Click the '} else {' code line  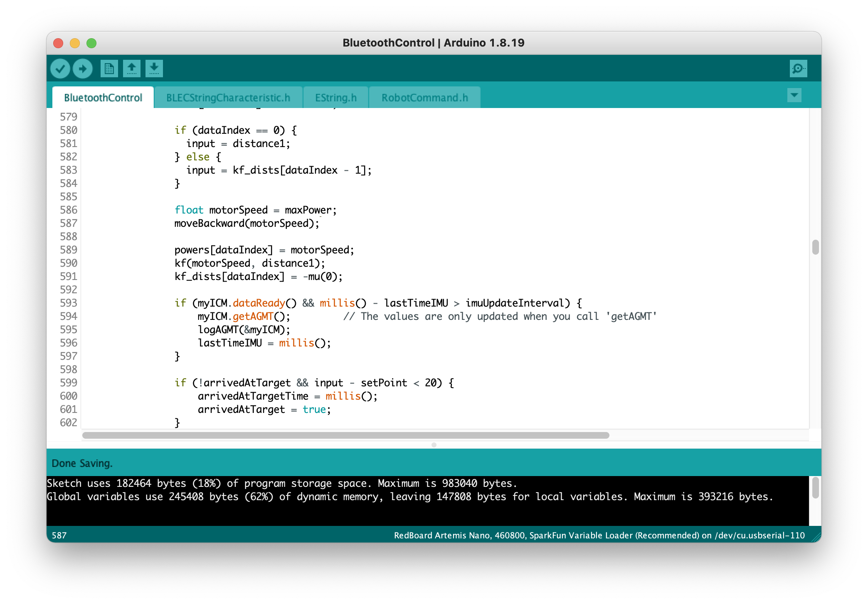[x=198, y=157]
